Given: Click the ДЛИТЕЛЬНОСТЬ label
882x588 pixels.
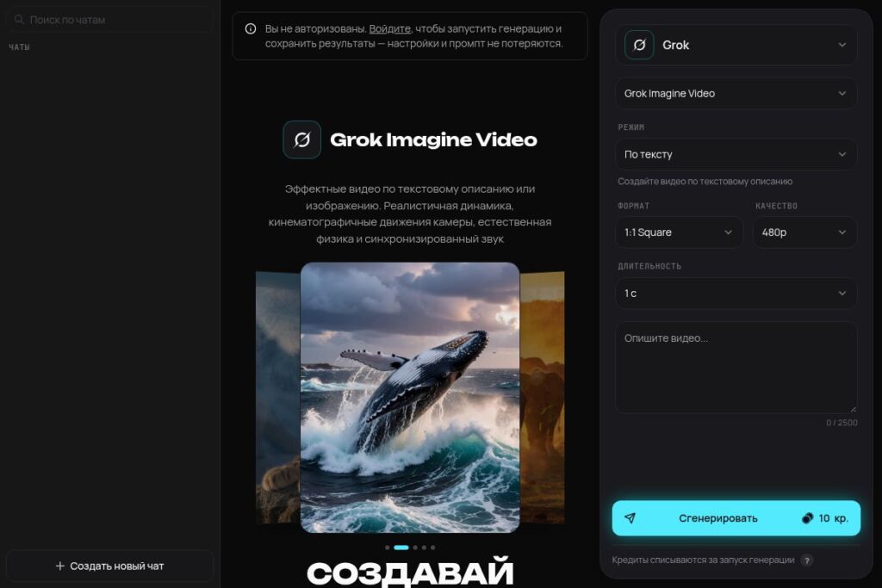Looking at the screenshot, I should pos(649,267).
